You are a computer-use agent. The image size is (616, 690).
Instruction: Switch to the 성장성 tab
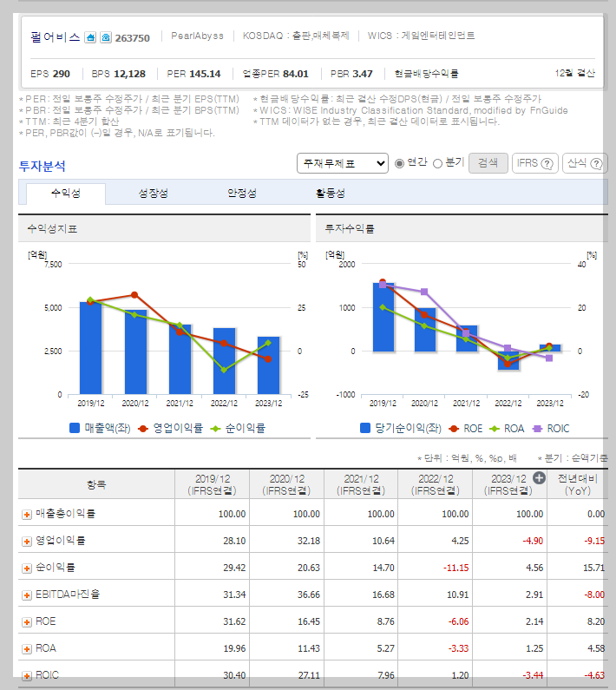[x=153, y=194]
